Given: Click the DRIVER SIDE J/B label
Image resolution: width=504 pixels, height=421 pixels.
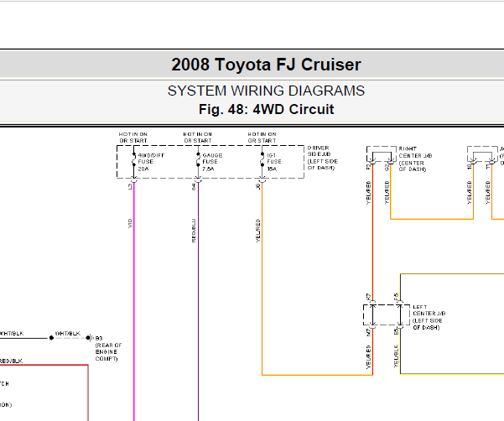Looking at the screenshot, I should tap(322, 158).
